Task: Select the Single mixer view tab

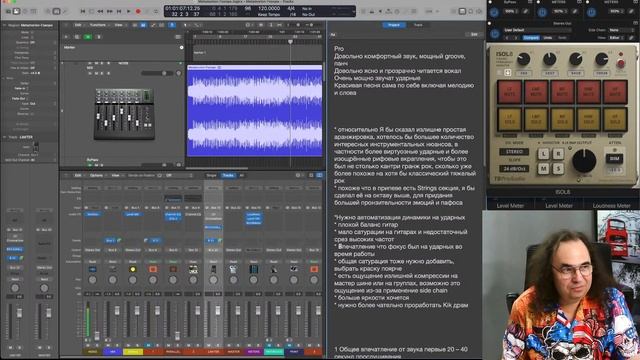Action: (211, 175)
